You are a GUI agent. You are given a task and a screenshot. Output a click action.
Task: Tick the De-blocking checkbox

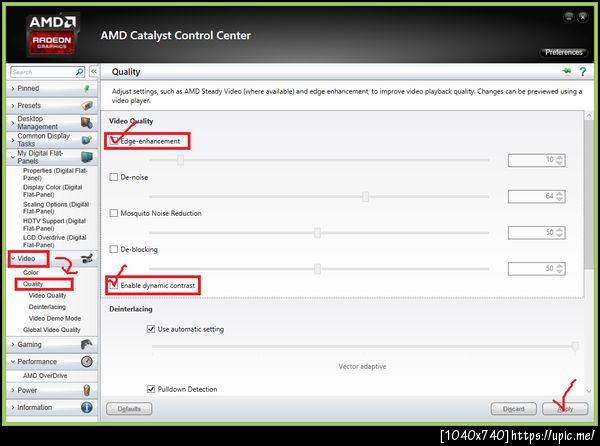point(114,249)
